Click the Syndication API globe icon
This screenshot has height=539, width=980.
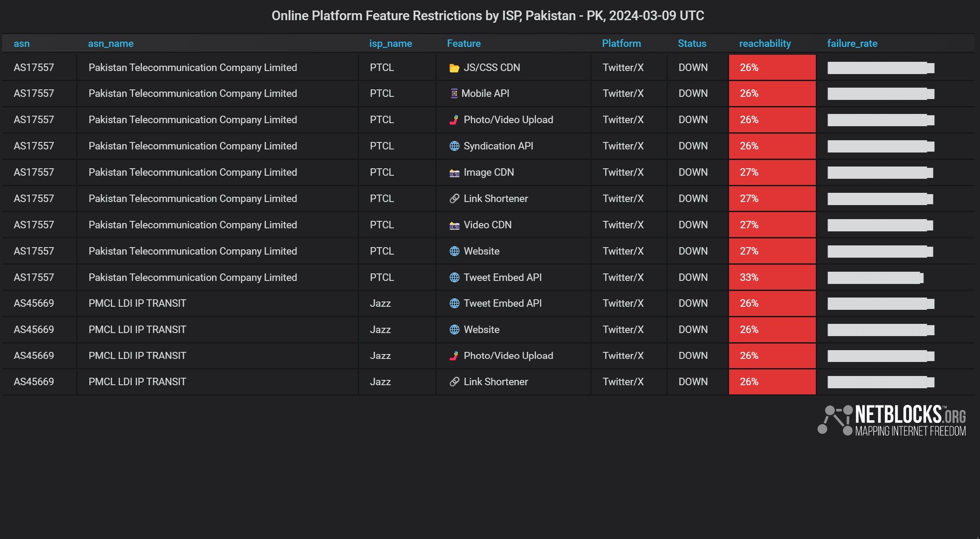pos(454,146)
